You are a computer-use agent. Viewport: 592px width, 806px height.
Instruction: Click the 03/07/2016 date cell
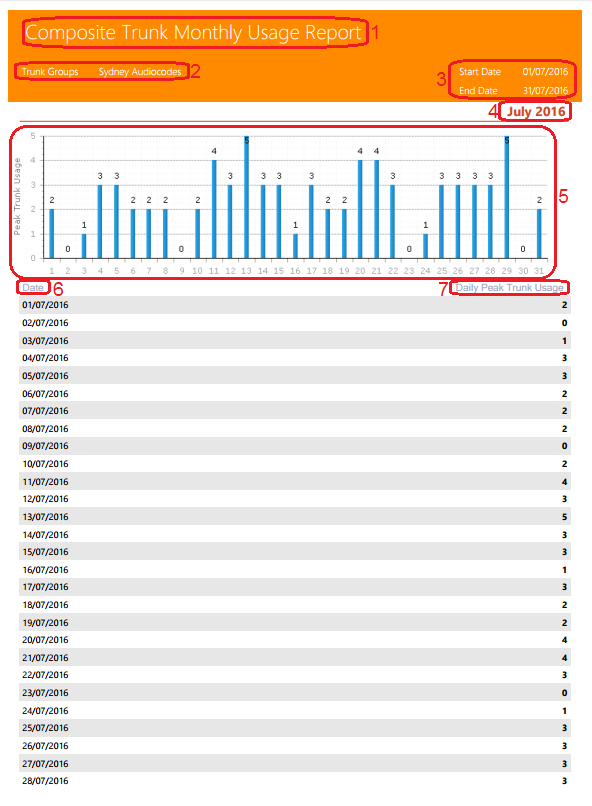(45, 340)
